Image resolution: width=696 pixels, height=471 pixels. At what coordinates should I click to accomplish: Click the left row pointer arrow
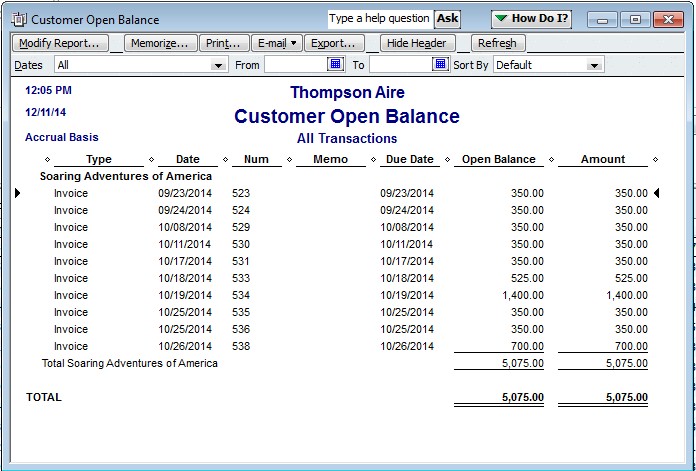(18, 193)
